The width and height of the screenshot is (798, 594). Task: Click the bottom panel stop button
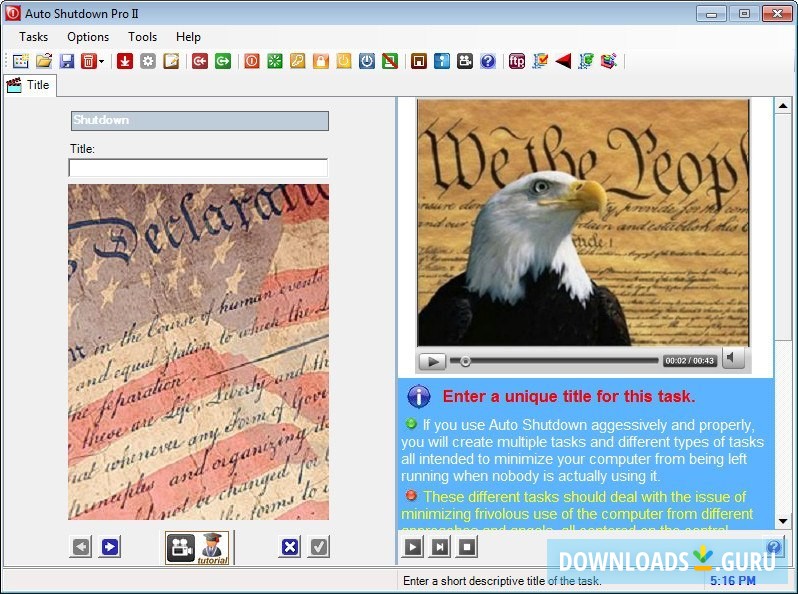click(x=467, y=547)
